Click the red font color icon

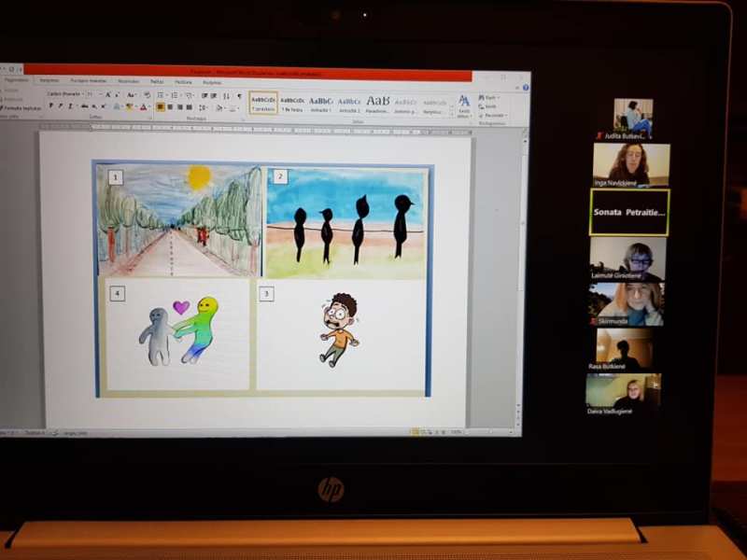click(144, 107)
